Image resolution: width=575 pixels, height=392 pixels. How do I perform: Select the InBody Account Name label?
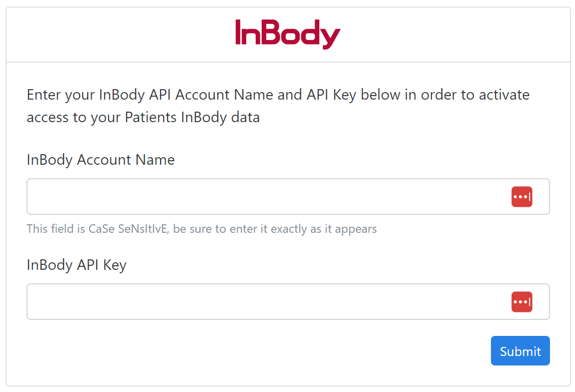tap(101, 160)
